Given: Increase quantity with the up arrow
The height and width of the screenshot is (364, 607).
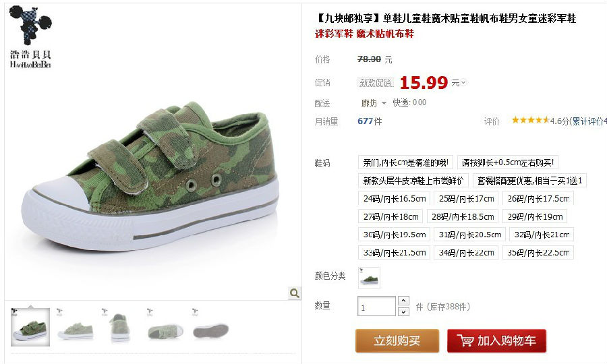Looking at the screenshot, I should 403,301.
